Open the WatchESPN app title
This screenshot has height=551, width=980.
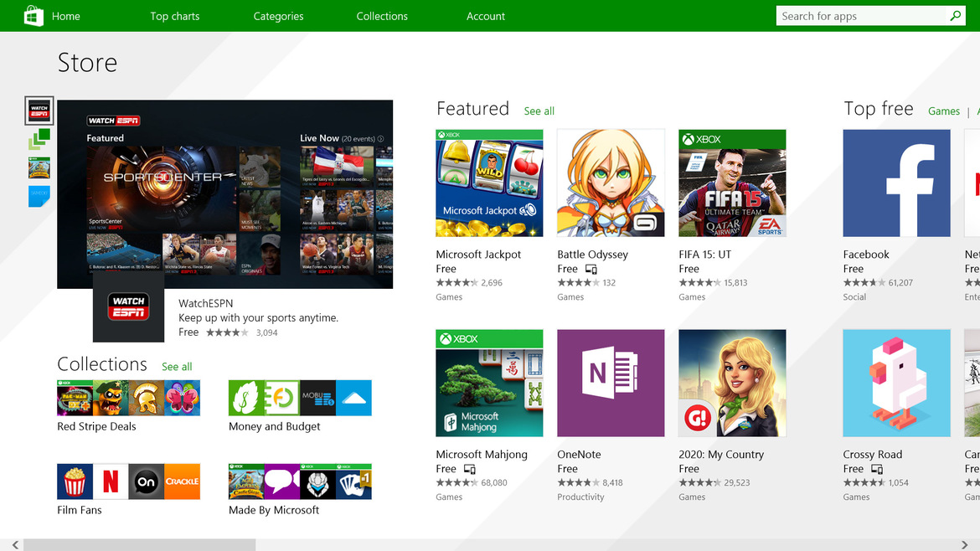(x=205, y=303)
